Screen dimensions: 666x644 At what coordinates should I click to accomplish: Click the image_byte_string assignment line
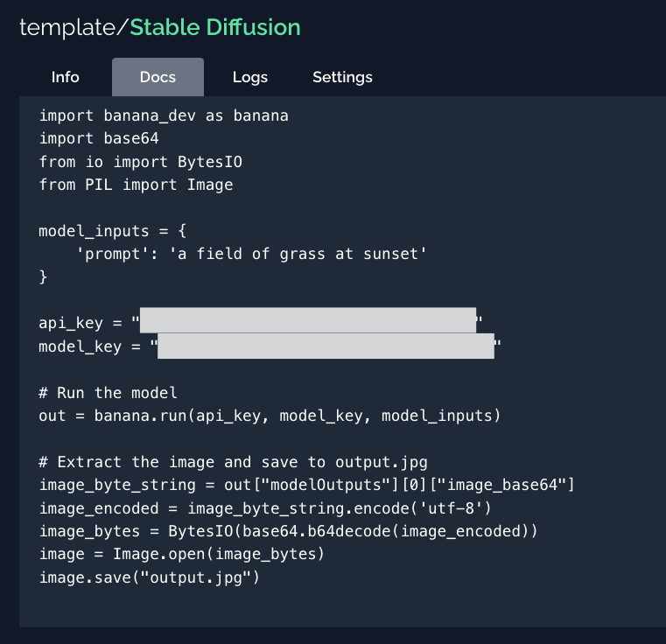306,485
